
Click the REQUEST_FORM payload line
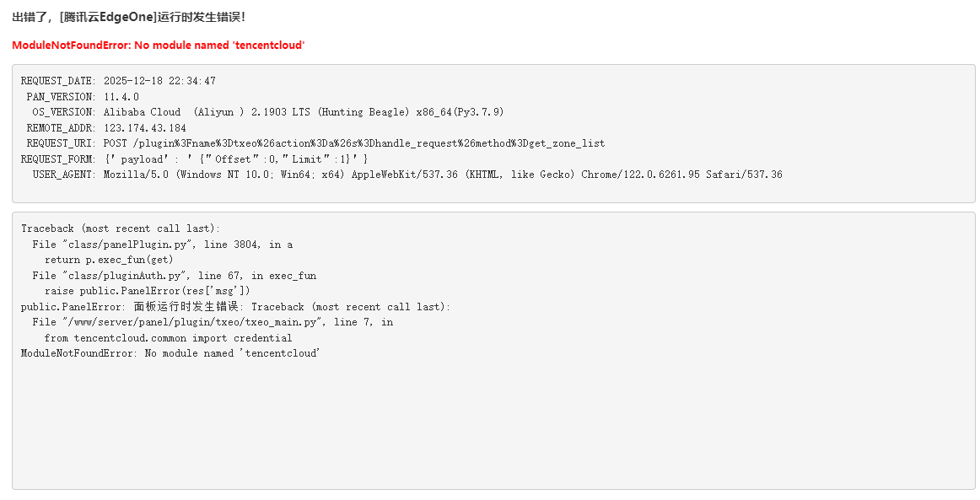pos(195,159)
